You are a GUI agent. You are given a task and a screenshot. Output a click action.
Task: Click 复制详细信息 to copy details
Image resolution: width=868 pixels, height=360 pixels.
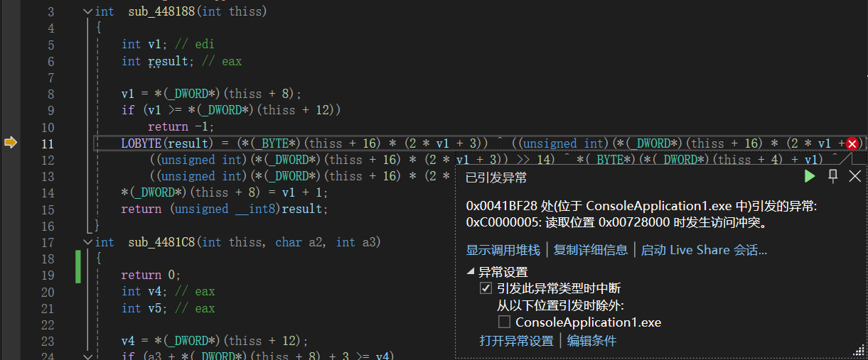coord(591,250)
